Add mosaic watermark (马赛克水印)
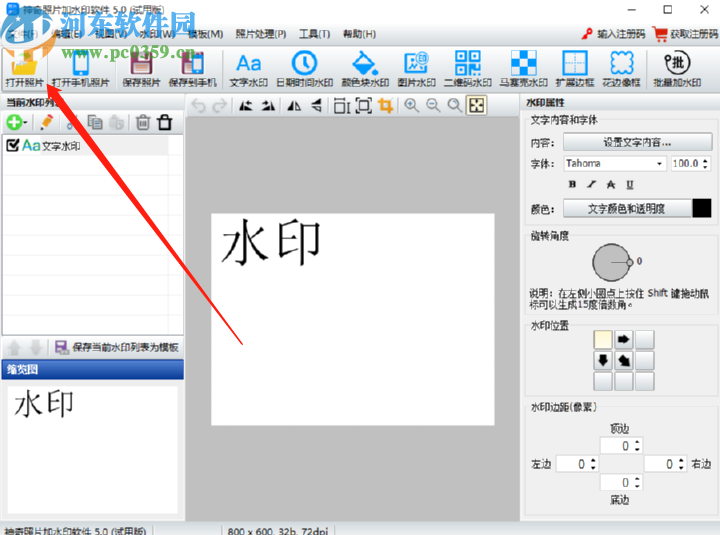Screen dimensions: 720x535 click(523, 69)
